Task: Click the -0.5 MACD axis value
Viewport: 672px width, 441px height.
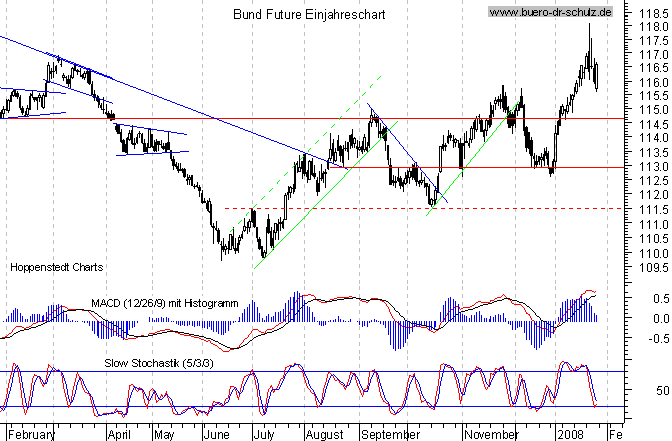Action: pyautogui.click(x=659, y=339)
